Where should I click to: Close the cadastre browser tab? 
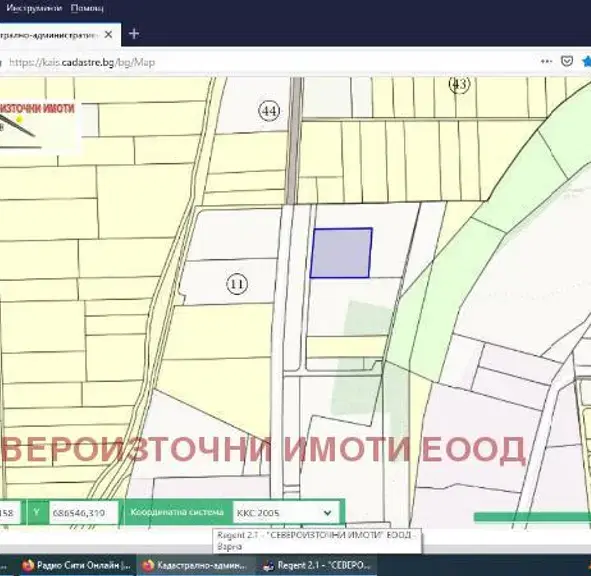(108, 35)
